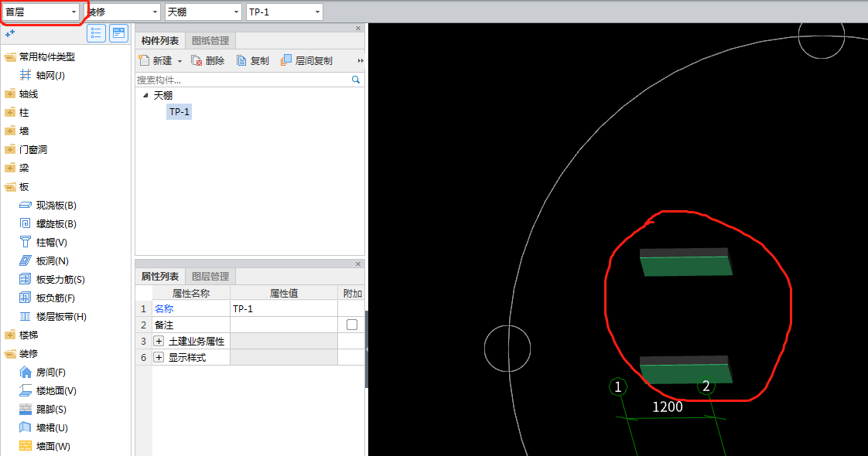Click axis bubble number 1
Screen dimensions: 868x456
tap(618, 386)
